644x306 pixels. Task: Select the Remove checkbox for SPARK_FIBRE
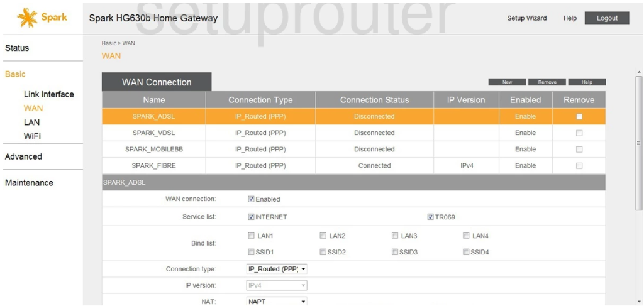click(x=579, y=166)
